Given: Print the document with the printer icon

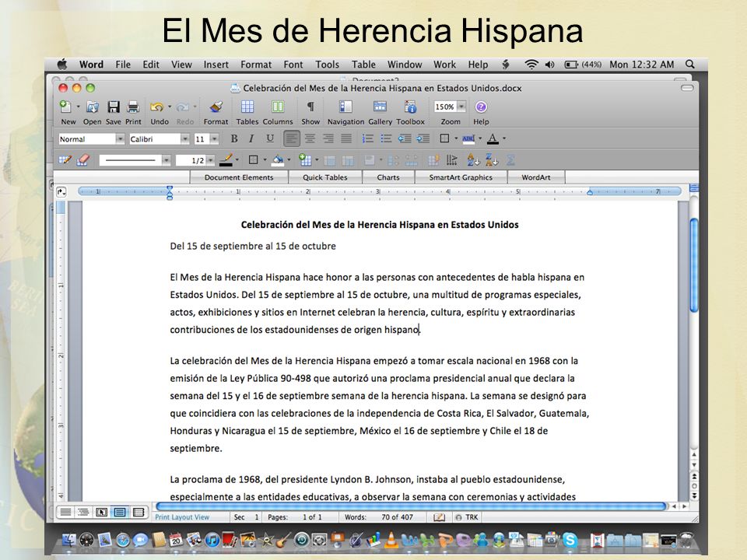Looking at the screenshot, I should coord(133,107).
